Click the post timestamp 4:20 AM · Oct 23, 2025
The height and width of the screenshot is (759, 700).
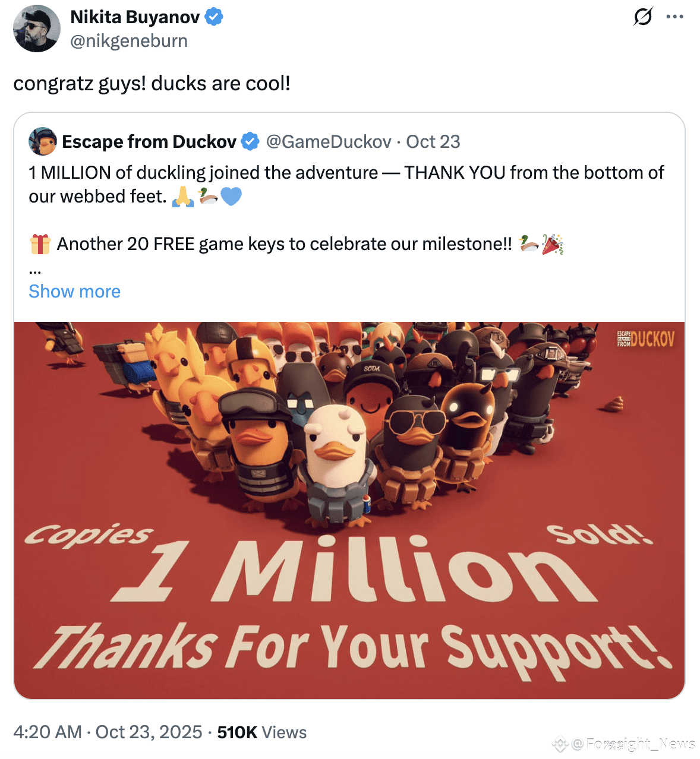click(108, 732)
